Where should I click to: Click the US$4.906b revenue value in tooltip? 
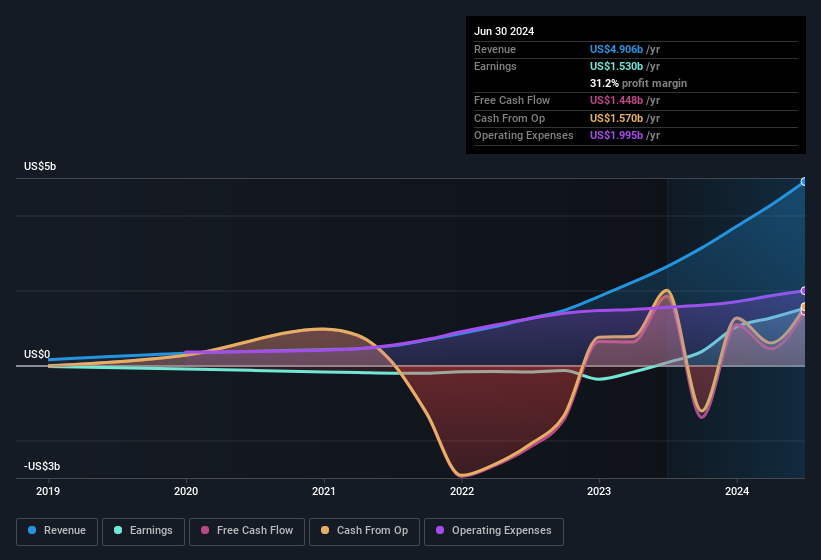pyautogui.click(x=616, y=49)
